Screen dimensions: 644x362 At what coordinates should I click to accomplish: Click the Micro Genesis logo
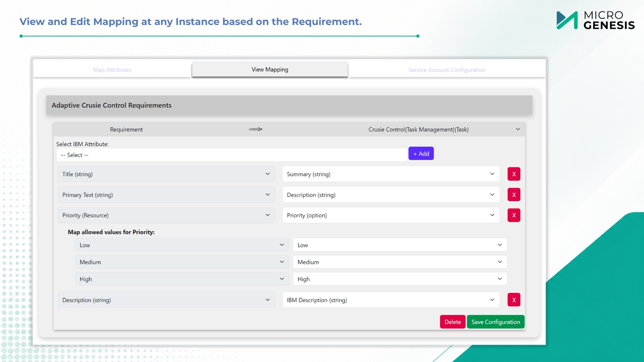coord(595,20)
